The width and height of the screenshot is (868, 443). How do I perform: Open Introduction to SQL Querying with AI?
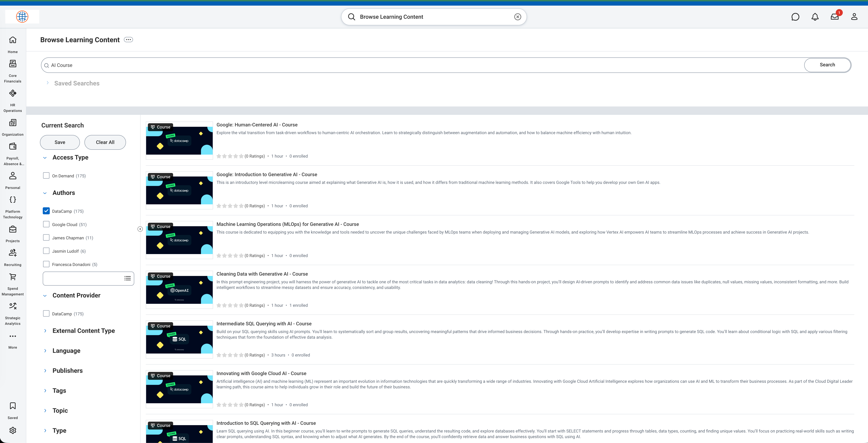[266, 423]
